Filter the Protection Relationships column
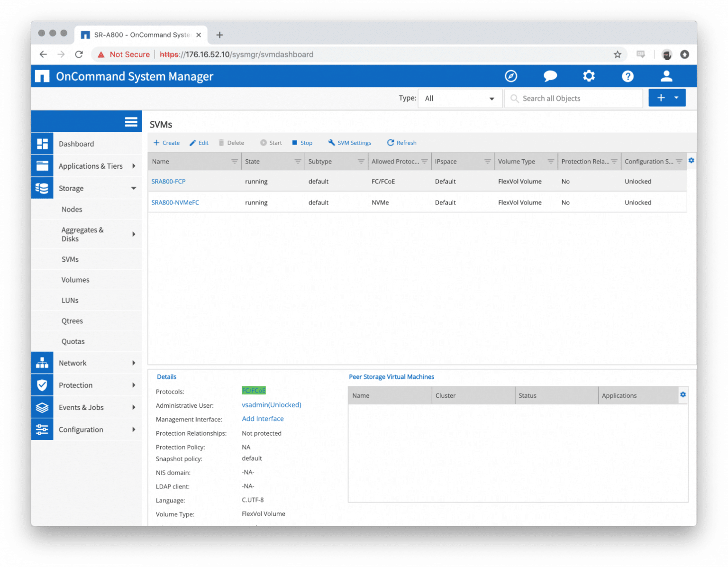The height and width of the screenshot is (567, 728). click(x=614, y=162)
